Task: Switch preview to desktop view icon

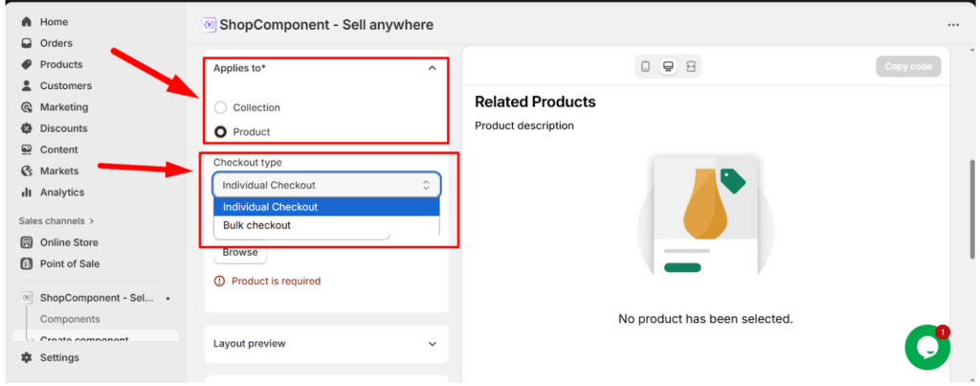Action: point(668,66)
